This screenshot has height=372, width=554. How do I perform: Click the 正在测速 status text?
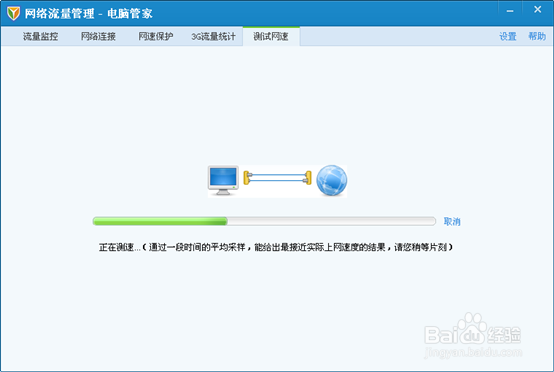276,247
